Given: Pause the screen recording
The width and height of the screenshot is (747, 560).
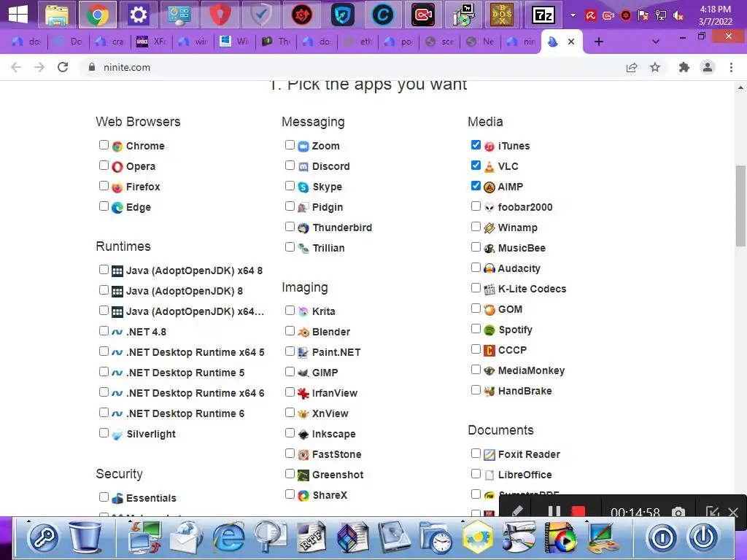Looking at the screenshot, I should tap(554, 513).
